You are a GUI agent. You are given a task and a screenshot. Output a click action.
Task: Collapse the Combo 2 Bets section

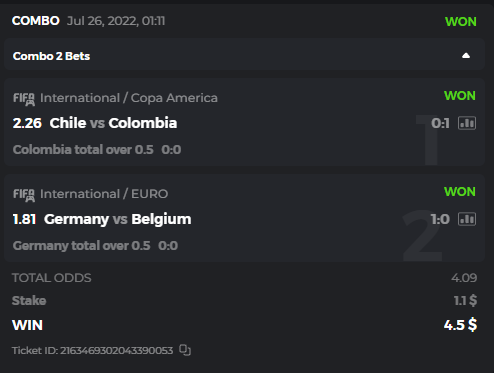[x=466, y=56]
